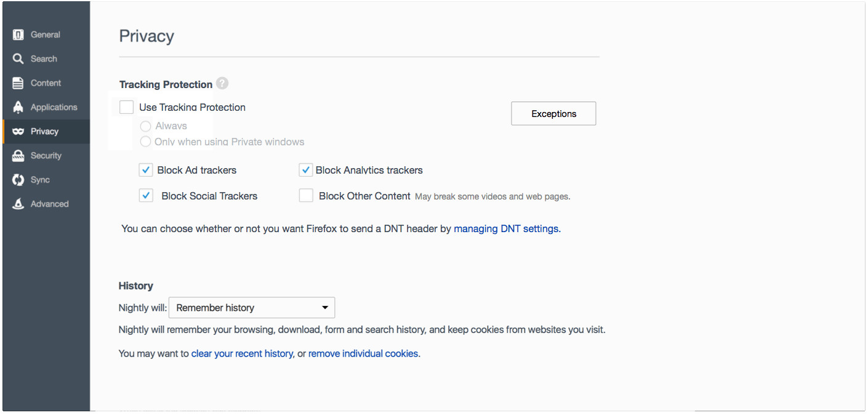Click the Advanced wizard hat icon
The image size is (868, 415).
pyautogui.click(x=18, y=204)
